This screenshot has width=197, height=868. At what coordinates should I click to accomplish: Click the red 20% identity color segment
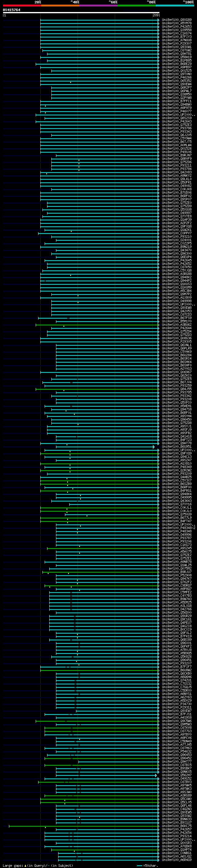pyautogui.click(x=22, y=6)
